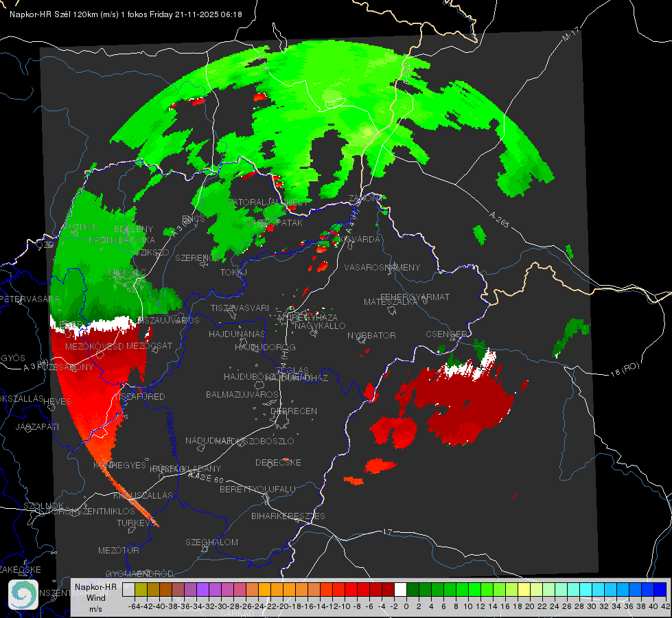Click the PÉTERVÁSÁRA city label
The width and height of the screenshot is (672, 618).
(30, 299)
